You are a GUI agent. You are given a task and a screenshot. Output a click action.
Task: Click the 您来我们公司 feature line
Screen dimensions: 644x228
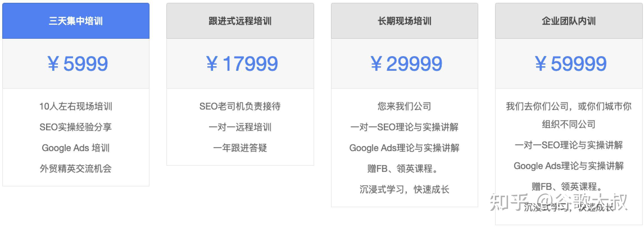tap(404, 106)
